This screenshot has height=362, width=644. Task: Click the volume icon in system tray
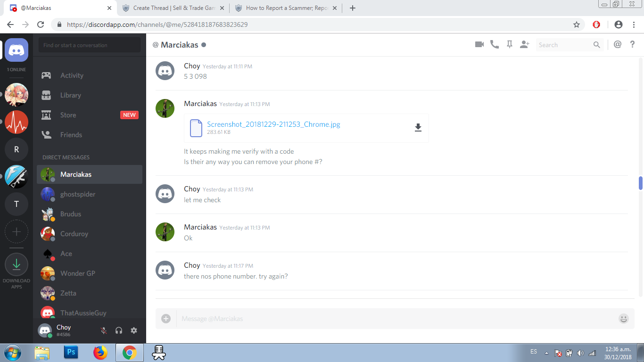tap(580, 353)
